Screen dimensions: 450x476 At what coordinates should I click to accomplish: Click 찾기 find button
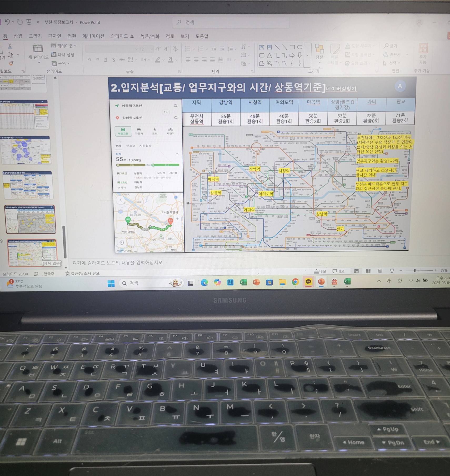point(391,46)
